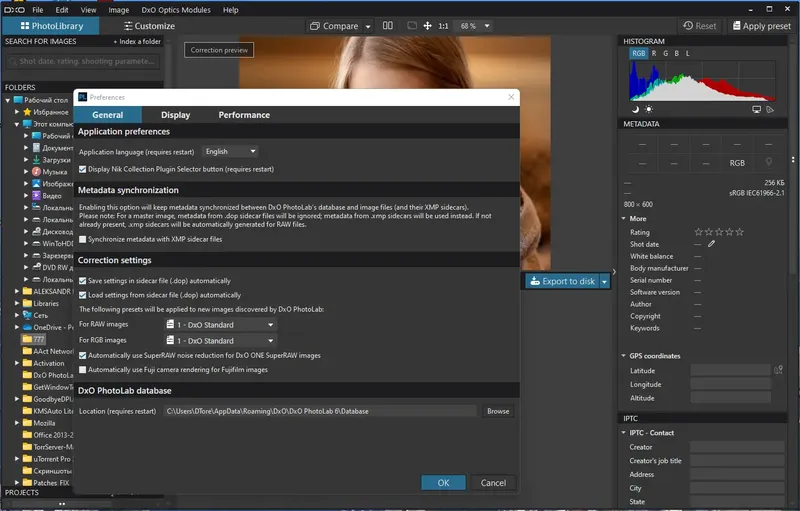Switch to the Performance preferences tab
Screen dimensions: 800x511
coord(244,115)
